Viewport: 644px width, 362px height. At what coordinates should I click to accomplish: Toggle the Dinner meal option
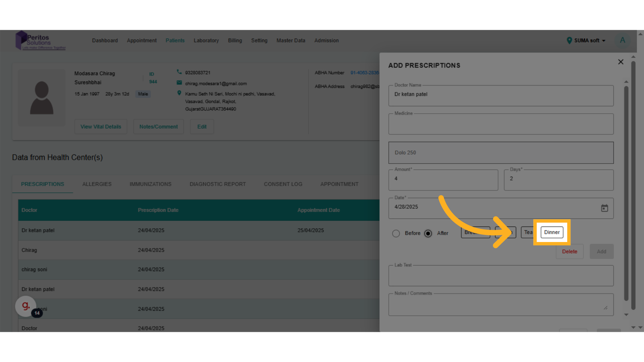coord(552,232)
